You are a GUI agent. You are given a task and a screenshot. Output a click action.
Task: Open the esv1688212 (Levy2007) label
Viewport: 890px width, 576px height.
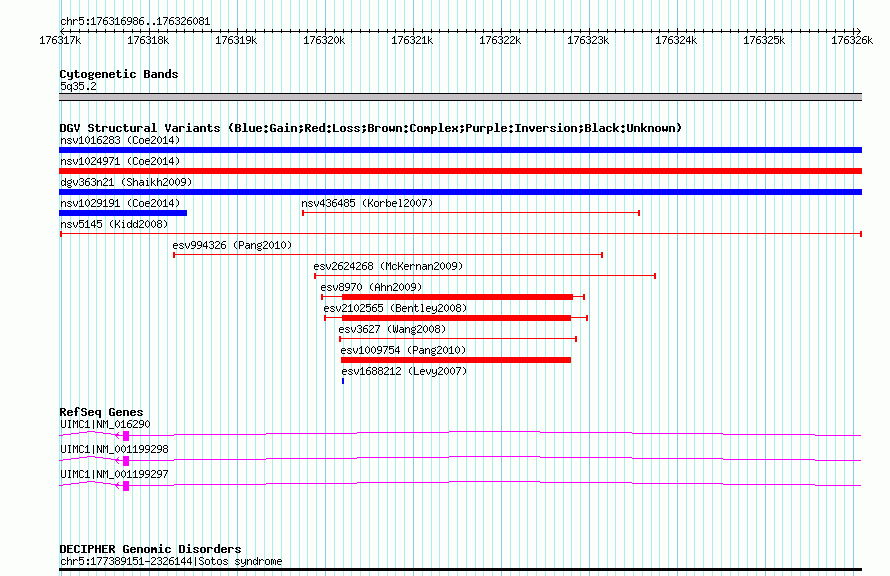404,371
